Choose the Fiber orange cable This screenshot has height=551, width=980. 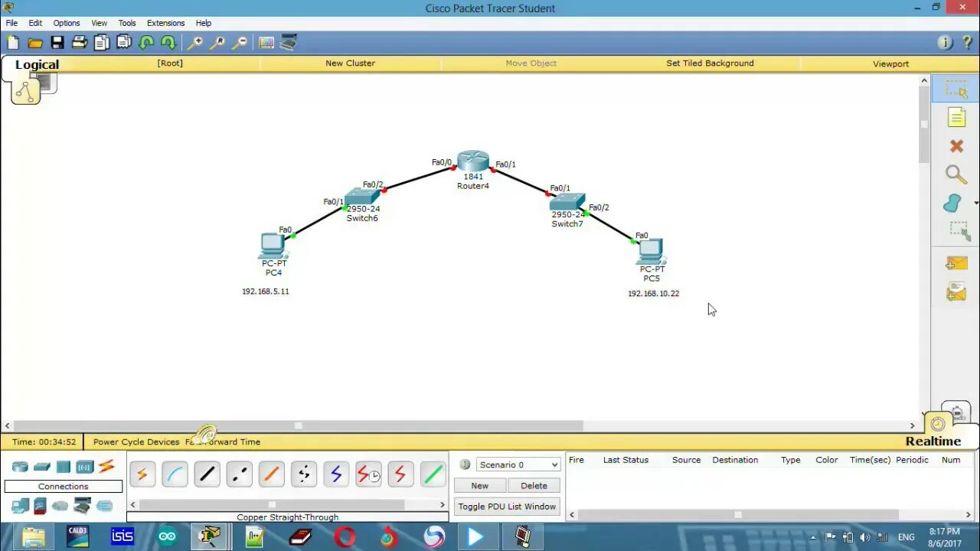click(x=271, y=474)
